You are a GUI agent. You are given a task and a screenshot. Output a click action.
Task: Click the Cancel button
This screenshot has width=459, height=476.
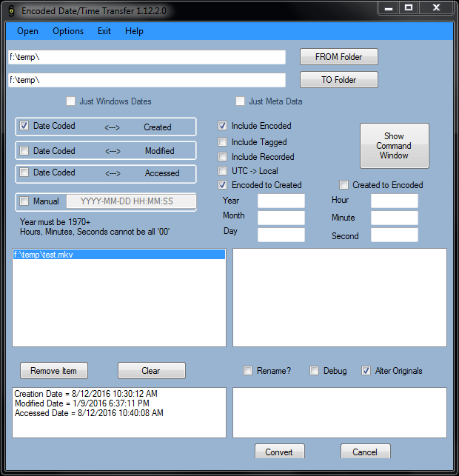coord(366,452)
